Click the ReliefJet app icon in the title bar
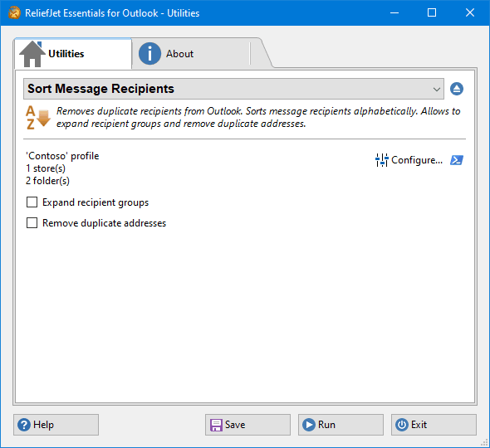Screen dimensions: 490x448 click(x=14, y=12)
